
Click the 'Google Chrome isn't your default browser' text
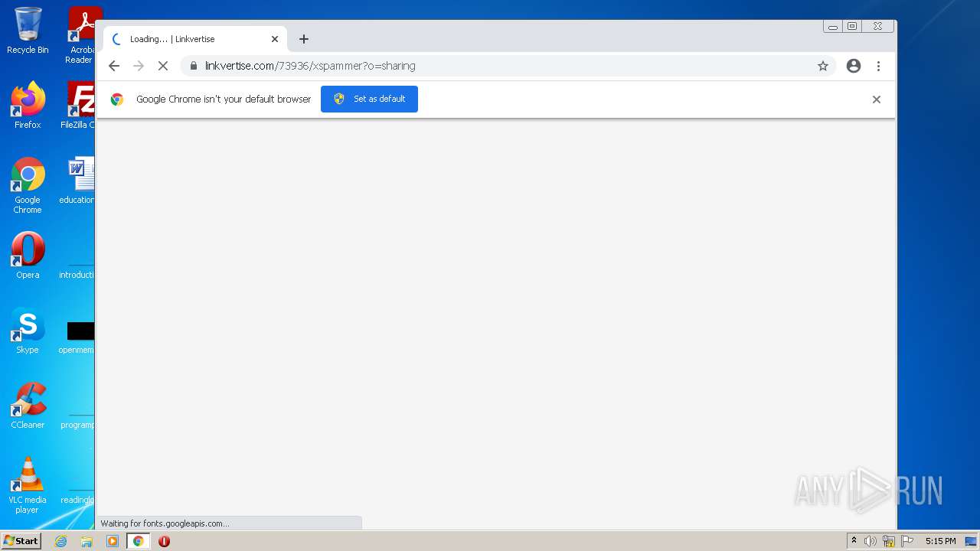coord(224,99)
